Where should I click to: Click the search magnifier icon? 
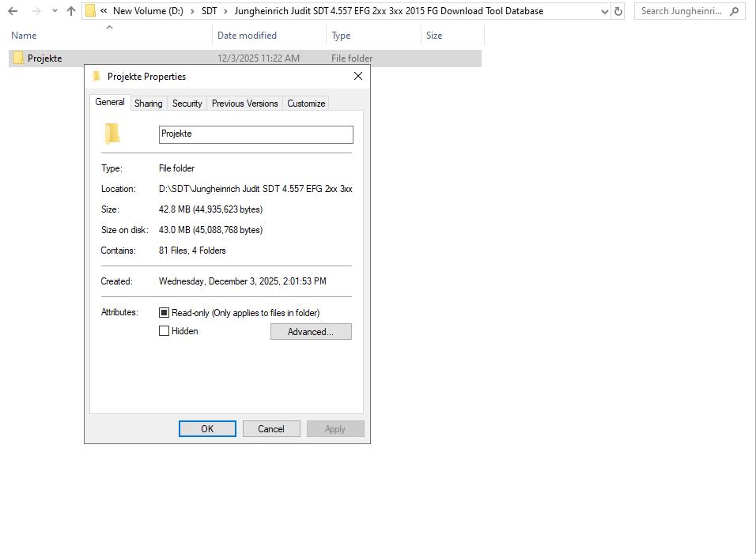[735, 11]
